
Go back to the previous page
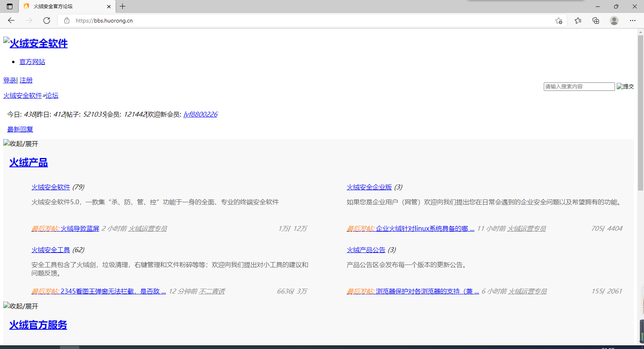[x=11, y=21]
